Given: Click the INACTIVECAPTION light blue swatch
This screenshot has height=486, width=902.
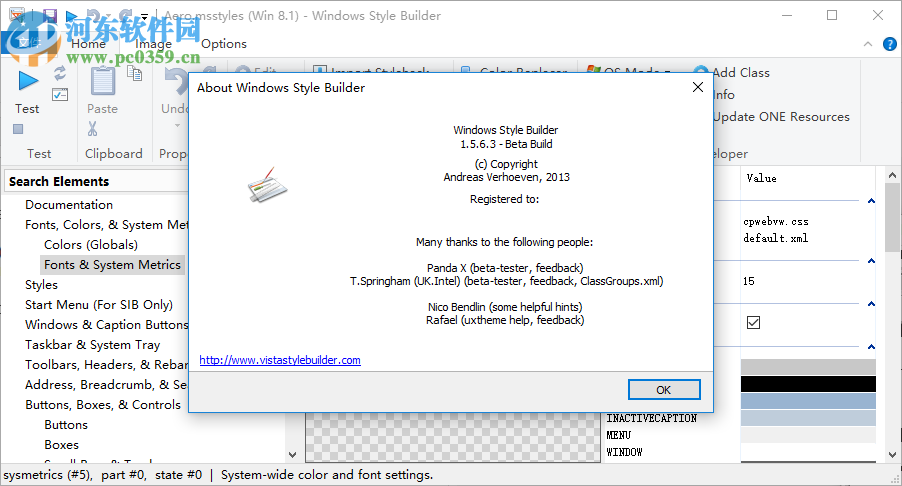Looking at the screenshot, I should 808,418.
